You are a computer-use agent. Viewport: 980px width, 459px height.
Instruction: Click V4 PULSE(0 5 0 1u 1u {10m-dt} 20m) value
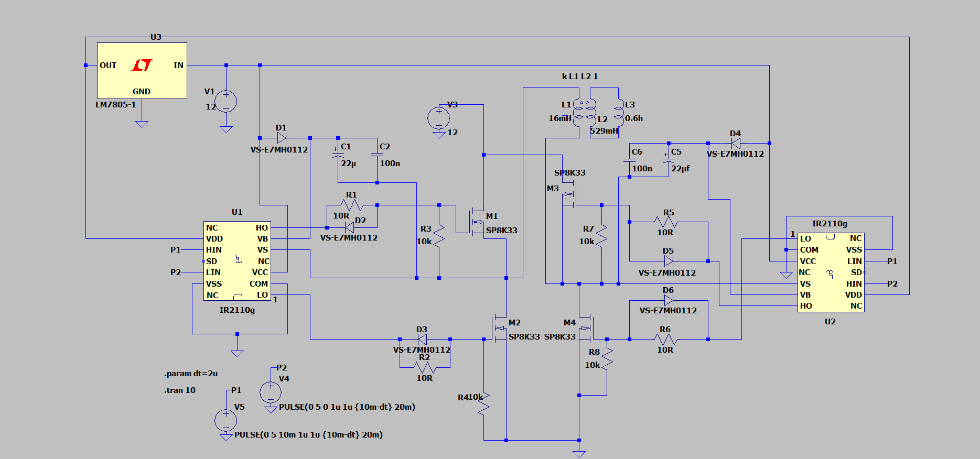[x=347, y=407]
